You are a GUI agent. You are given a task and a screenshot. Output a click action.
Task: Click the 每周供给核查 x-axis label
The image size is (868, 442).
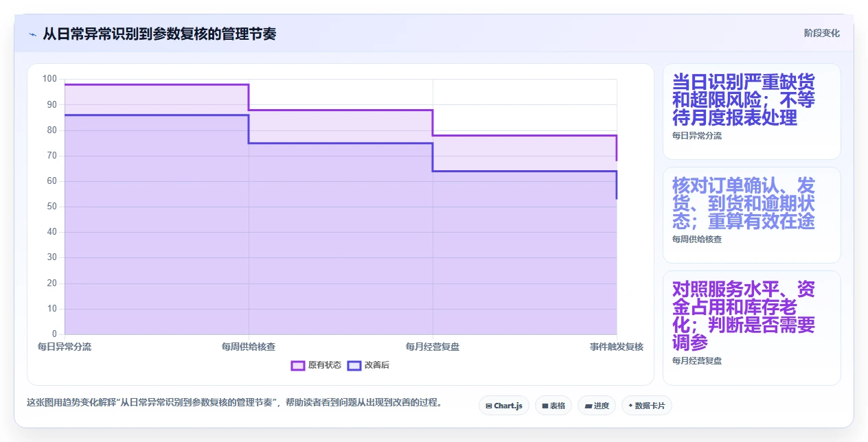[x=249, y=347]
